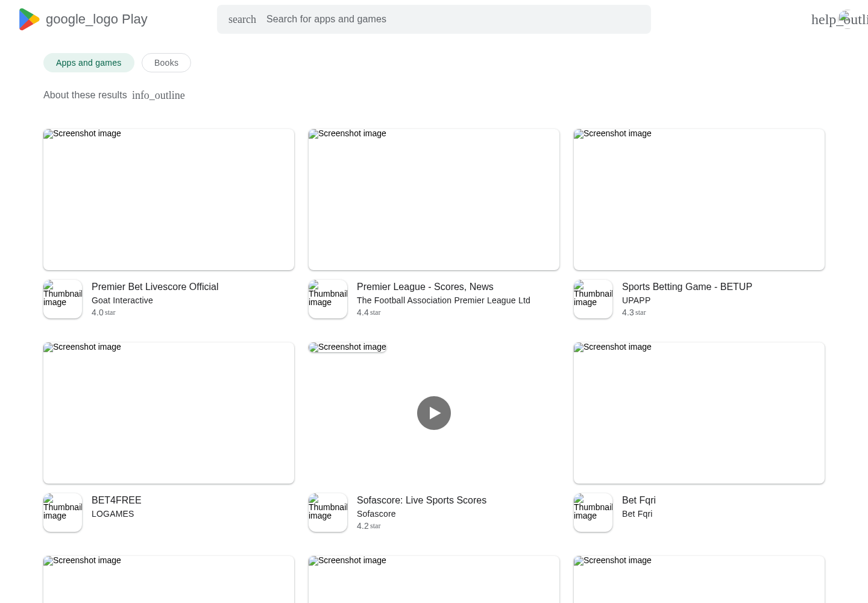The height and width of the screenshot is (603, 868).
Task: Open Sports Betting Game - BETUP title
Action: pyautogui.click(x=687, y=287)
